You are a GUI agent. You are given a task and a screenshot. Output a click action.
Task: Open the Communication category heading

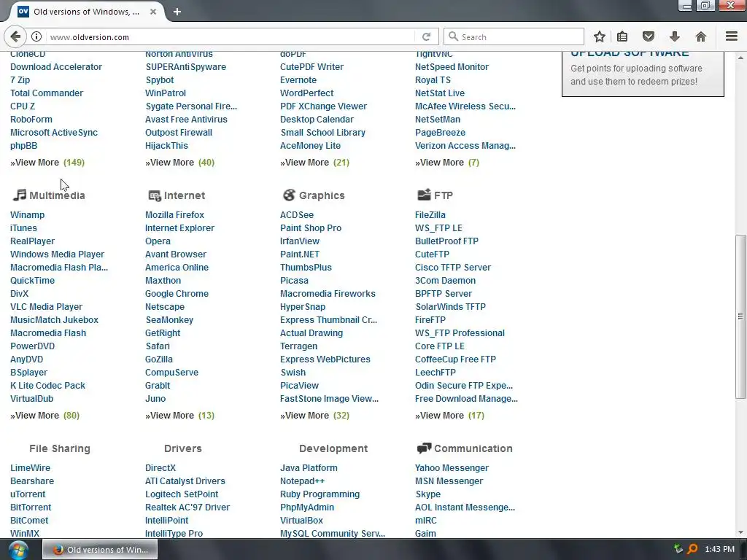click(x=473, y=448)
